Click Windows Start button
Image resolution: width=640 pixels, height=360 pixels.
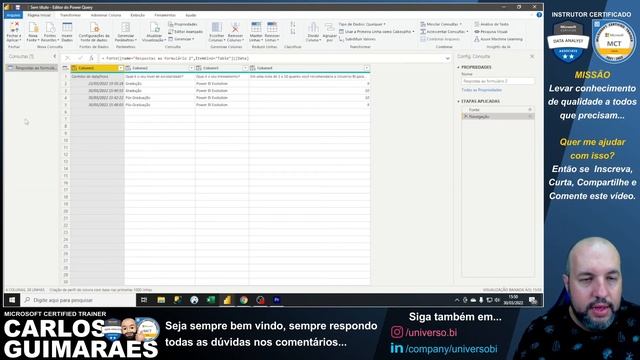(x=12, y=300)
